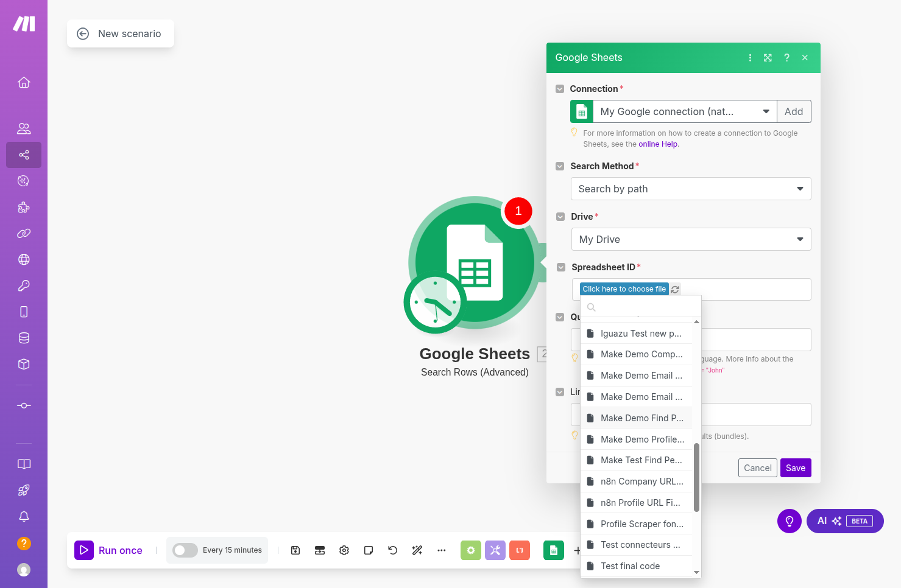Open the Google connection dropdown
Screen dimensions: 901x588
(x=685, y=111)
